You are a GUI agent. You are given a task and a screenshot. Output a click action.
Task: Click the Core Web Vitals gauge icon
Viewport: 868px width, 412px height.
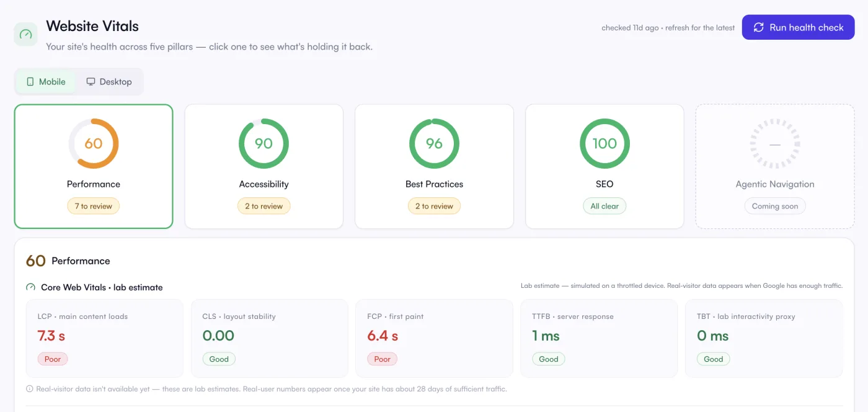coord(31,287)
